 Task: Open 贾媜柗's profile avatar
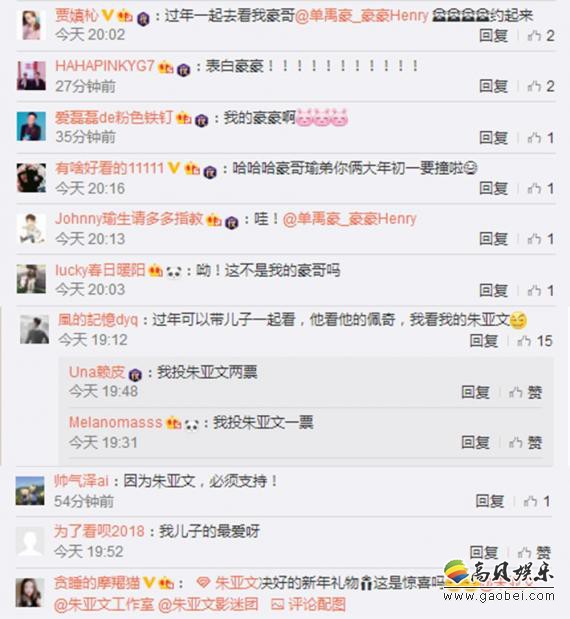click(x=31, y=25)
